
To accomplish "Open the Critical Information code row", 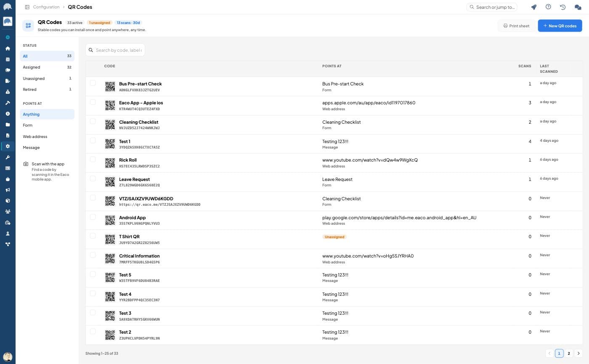I will [334, 258].
